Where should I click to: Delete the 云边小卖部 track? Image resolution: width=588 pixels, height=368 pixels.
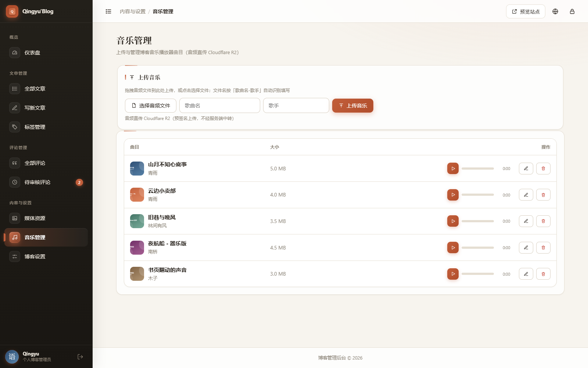point(543,195)
